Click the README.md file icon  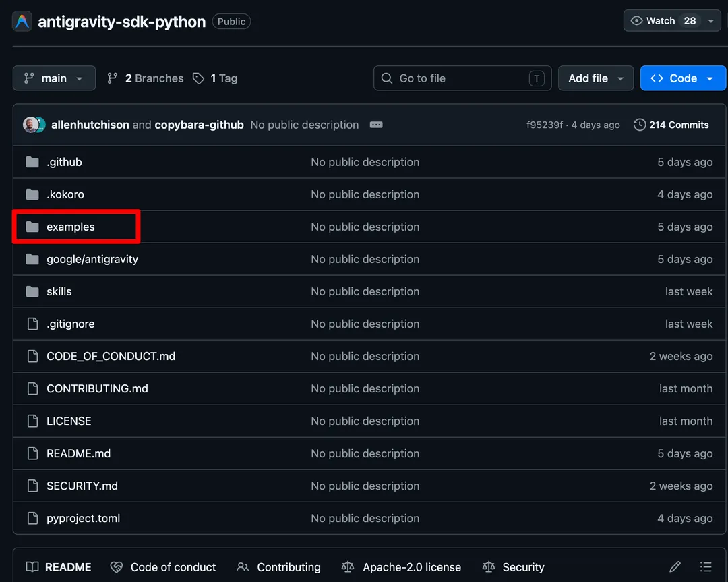(x=32, y=453)
